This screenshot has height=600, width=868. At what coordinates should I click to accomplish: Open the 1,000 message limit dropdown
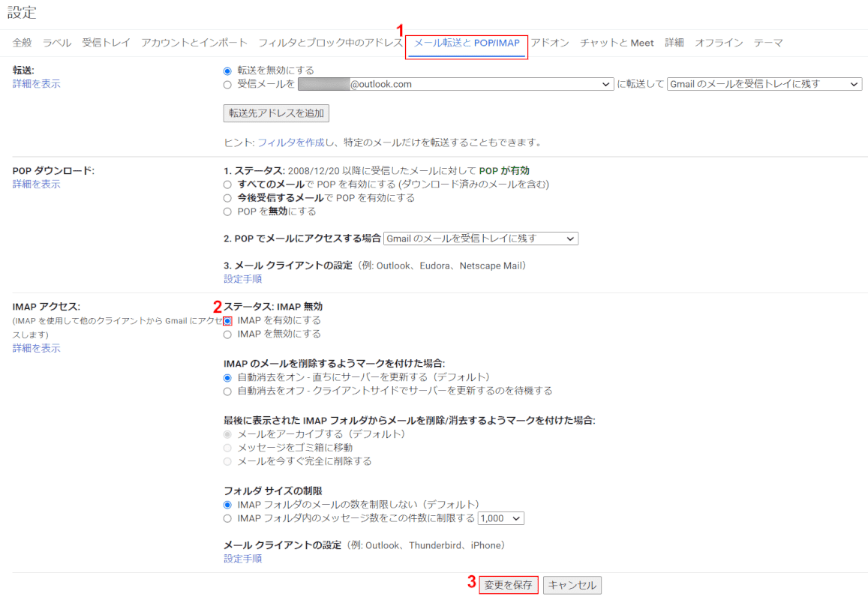tap(500, 519)
